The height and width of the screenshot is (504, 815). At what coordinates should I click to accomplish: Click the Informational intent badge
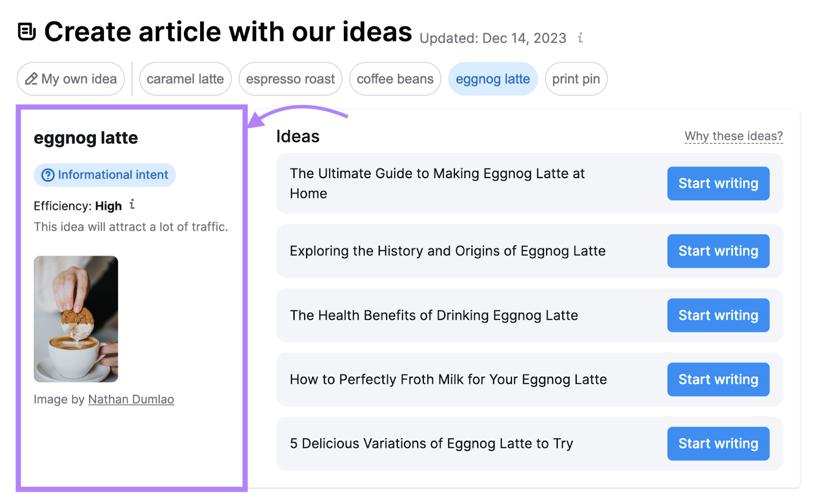[104, 175]
